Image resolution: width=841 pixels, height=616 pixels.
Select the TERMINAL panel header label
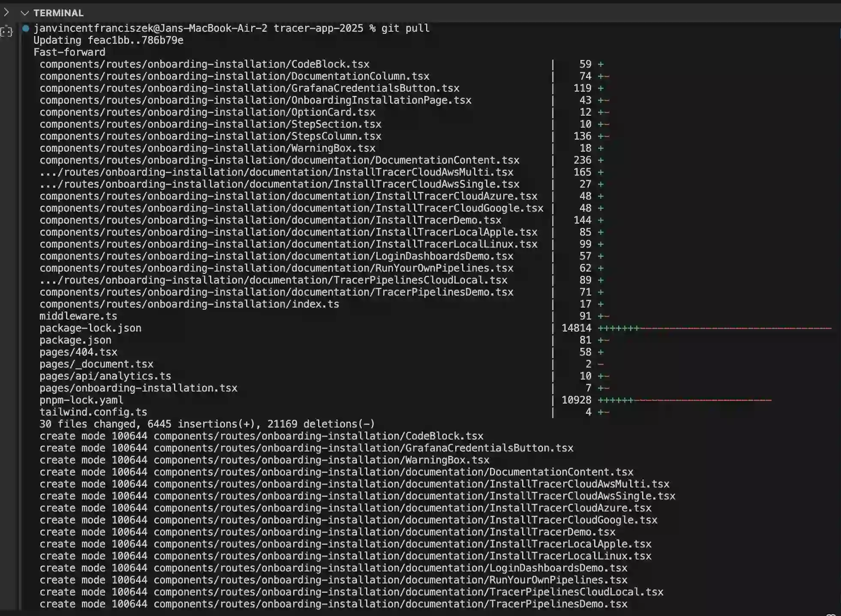pyautogui.click(x=58, y=13)
